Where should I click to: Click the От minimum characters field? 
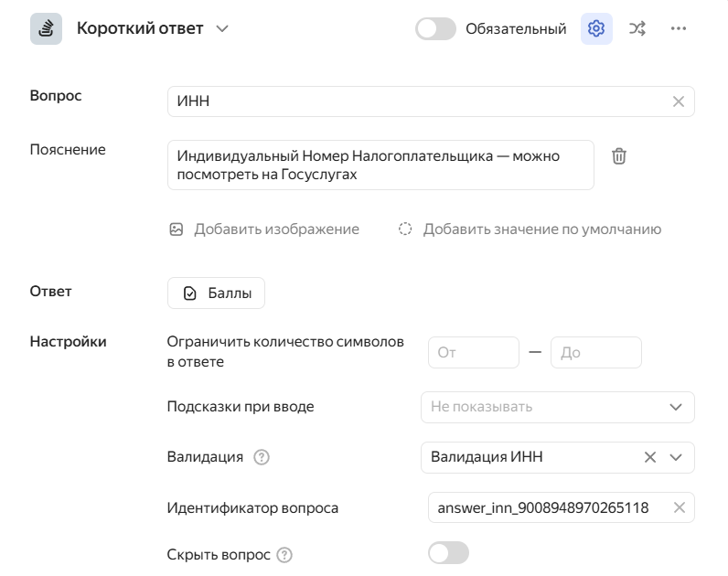473,352
